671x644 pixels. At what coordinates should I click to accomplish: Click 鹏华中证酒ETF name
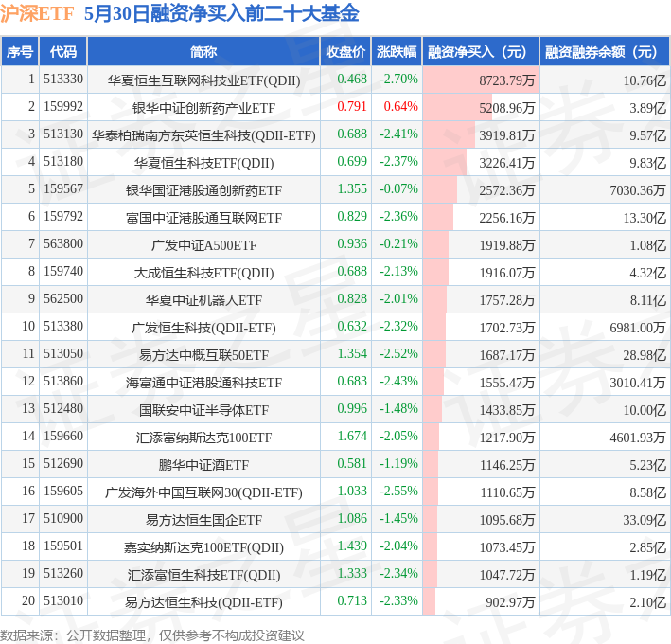tap(203, 465)
